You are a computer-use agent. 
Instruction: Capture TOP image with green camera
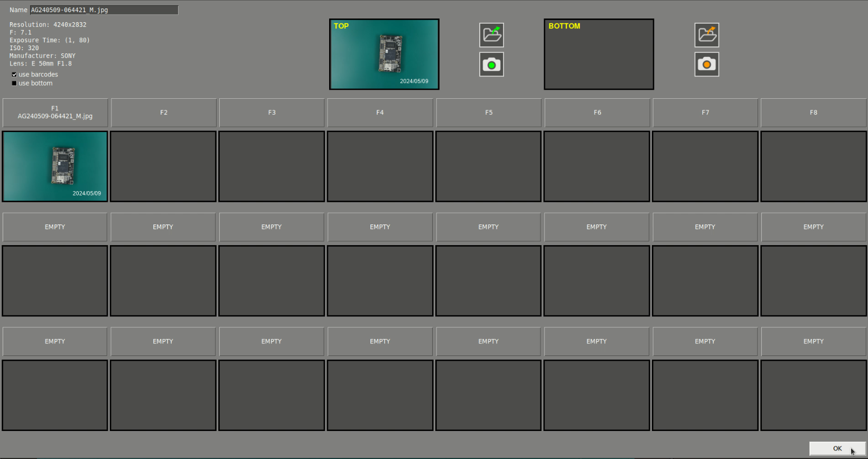[491, 64]
